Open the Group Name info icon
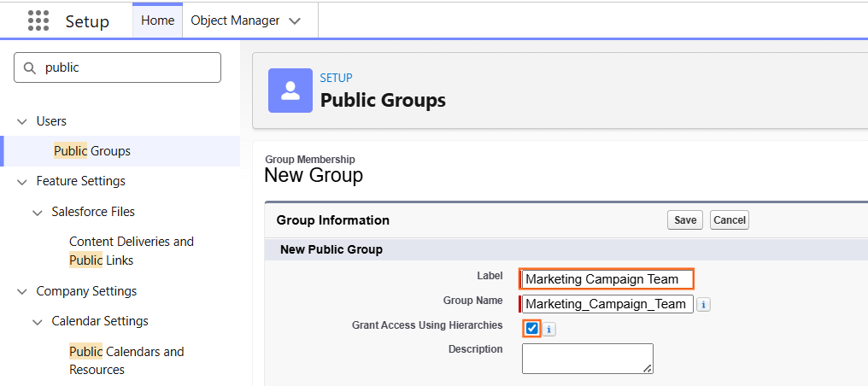Image resolution: width=868 pixels, height=386 pixels. [703, 304]
